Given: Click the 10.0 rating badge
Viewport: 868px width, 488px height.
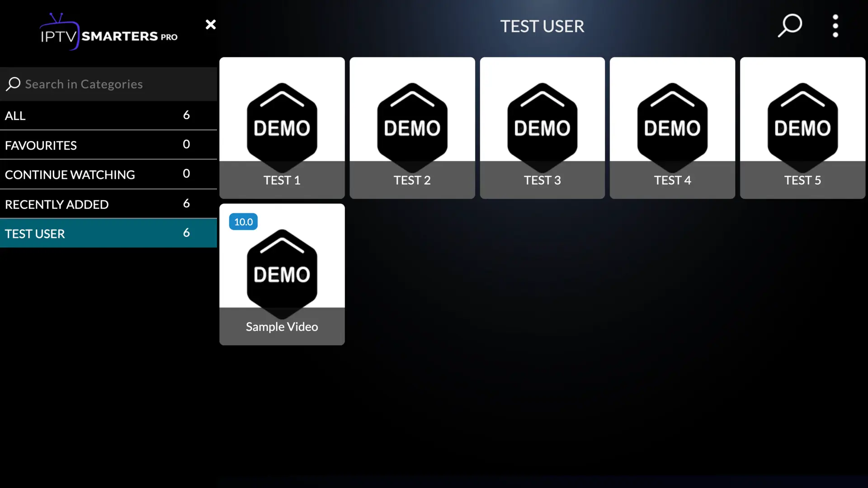Looking at the screenshot, I should point(243,222).
